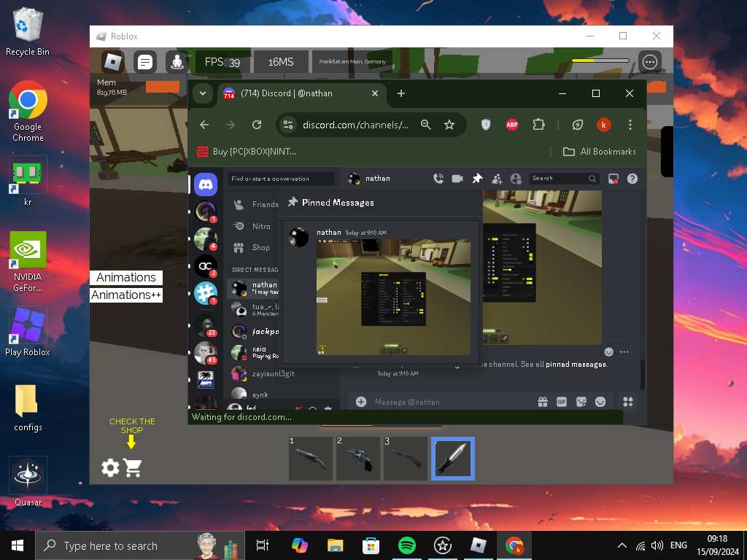Screen dimensions: 747x560
Task: Open Chrome zoom magnifier icon in address bar
Action: coord(426,125)
